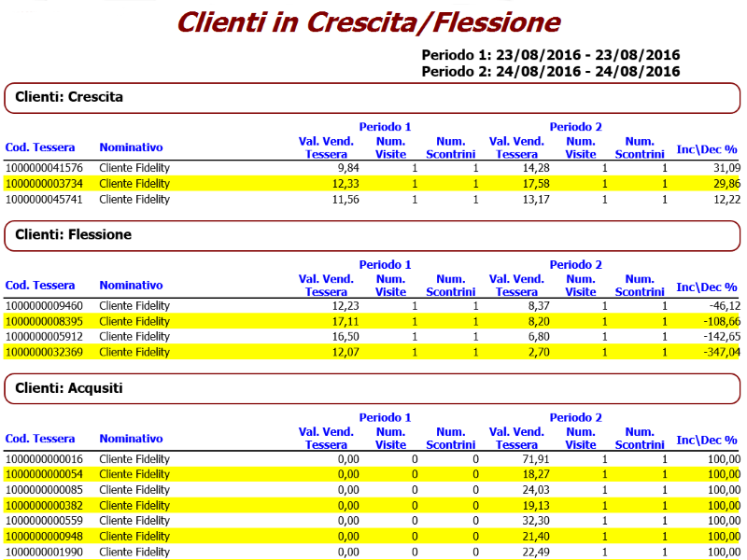
Task: Click the Clienti: Flessione section header
Action: coord(73,235)
